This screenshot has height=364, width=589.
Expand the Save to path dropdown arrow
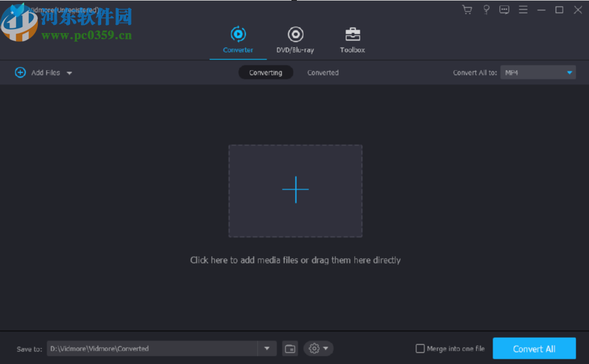coord(267,348)
